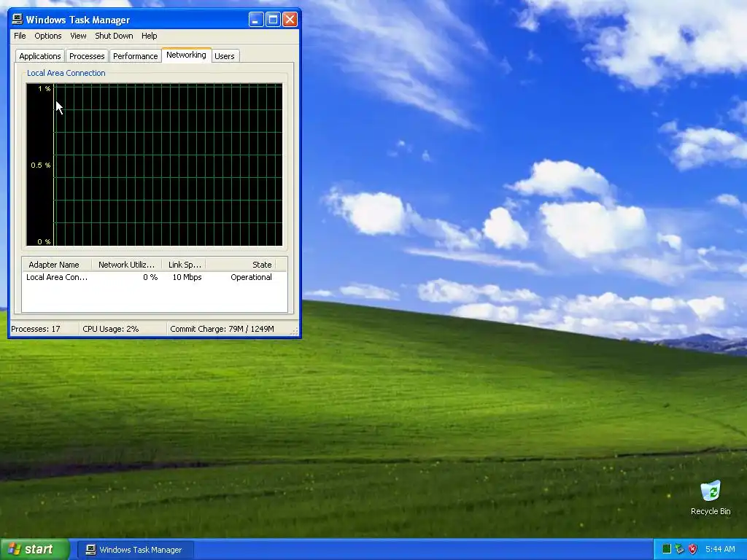Switch to the Users tab

point(225,56)
